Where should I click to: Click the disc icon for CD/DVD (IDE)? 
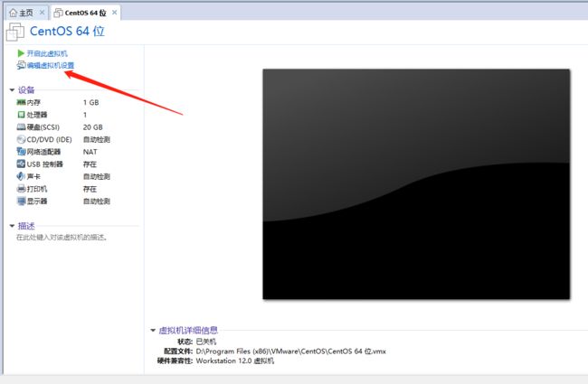pyautogui.click(x=21, y=139)
